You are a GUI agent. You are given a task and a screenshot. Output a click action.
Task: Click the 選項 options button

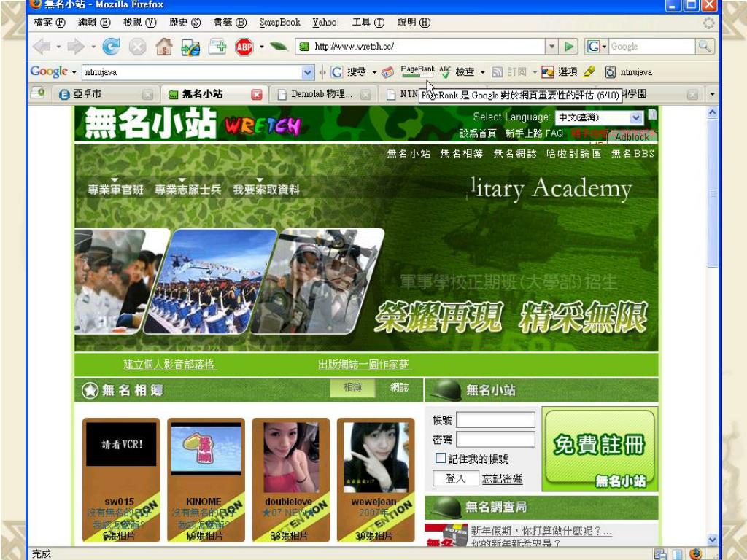point(560,72)
